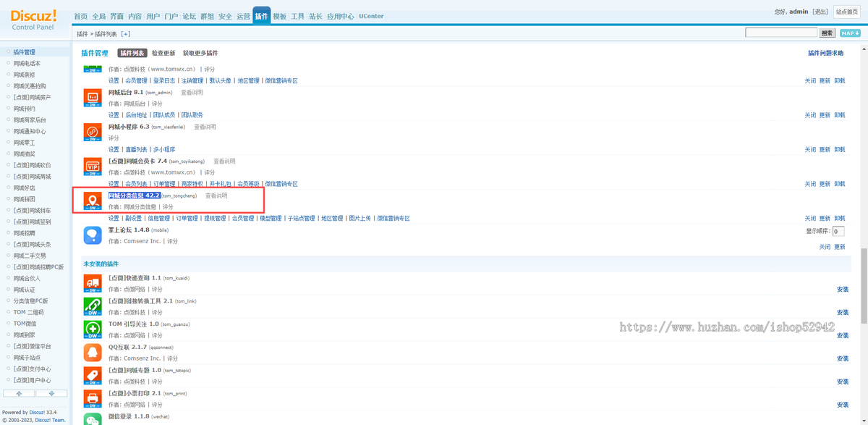
Task: Select 同城电话本 in sidebar
Action: click(x=27, y=64)
